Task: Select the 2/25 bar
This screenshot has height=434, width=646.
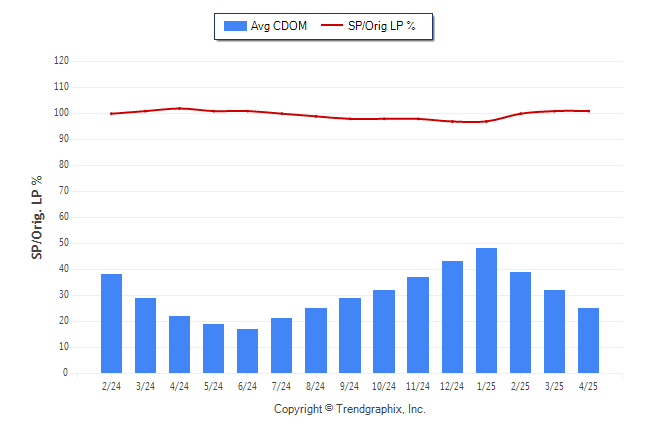Action: click(520, 322)
